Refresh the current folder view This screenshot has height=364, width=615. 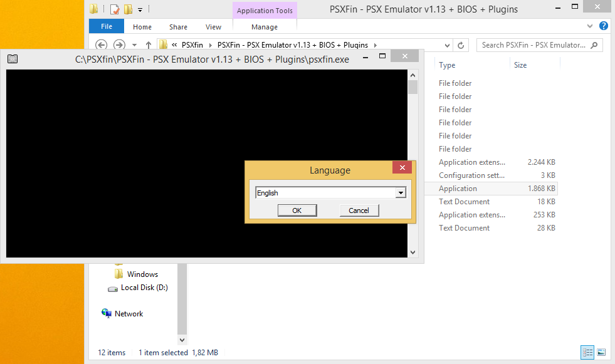tap(461, 44)
